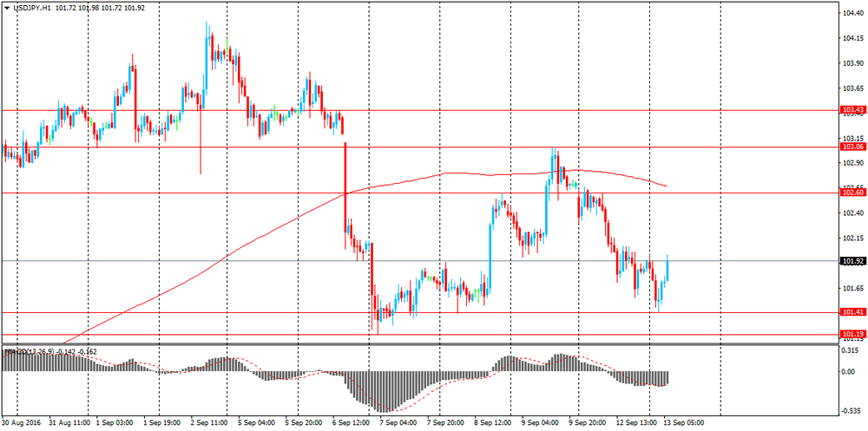Click the 102.40 price axis value

[x=853, y=213]
